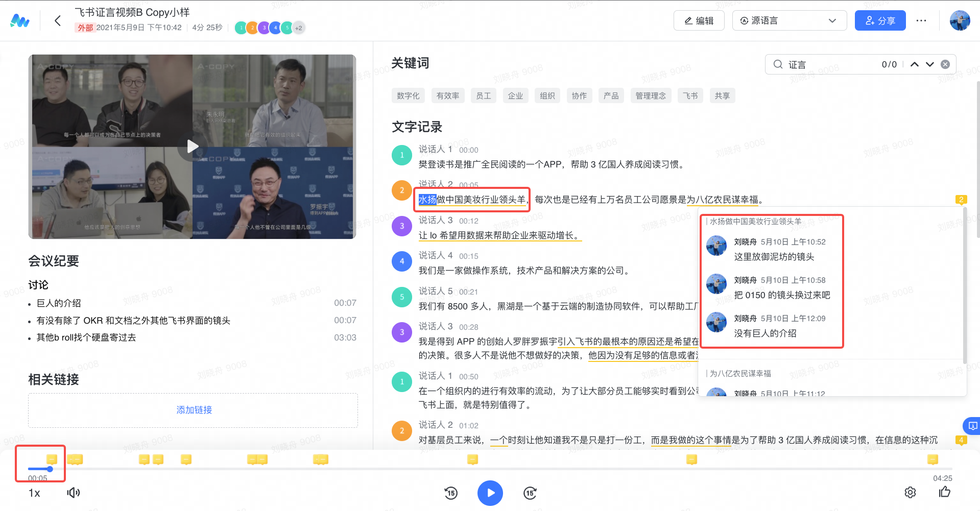Skip forward 15 seconds
Viewport: 980px width, 511px height.
click(x=530, y=493)
